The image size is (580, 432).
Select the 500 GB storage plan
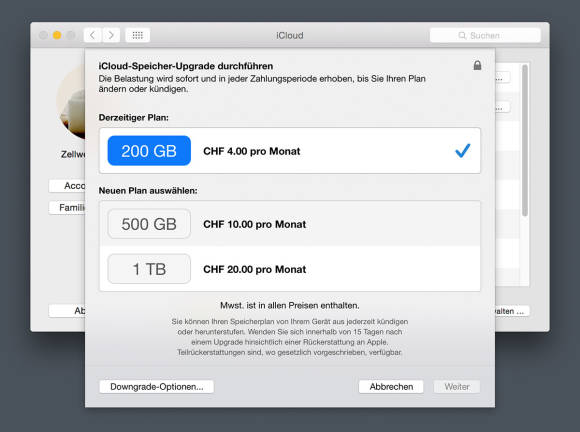(x=149, y=224)
